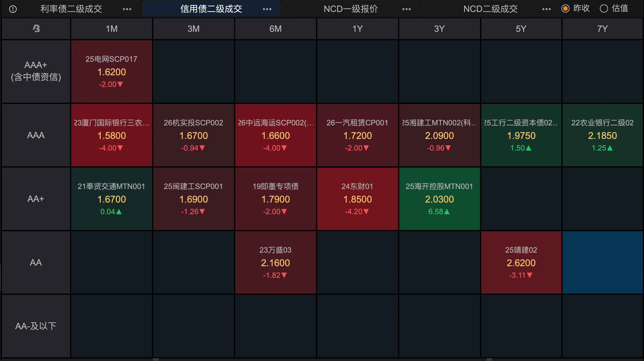Open the three-dot menu of NCD二级成交

[547, 9]
